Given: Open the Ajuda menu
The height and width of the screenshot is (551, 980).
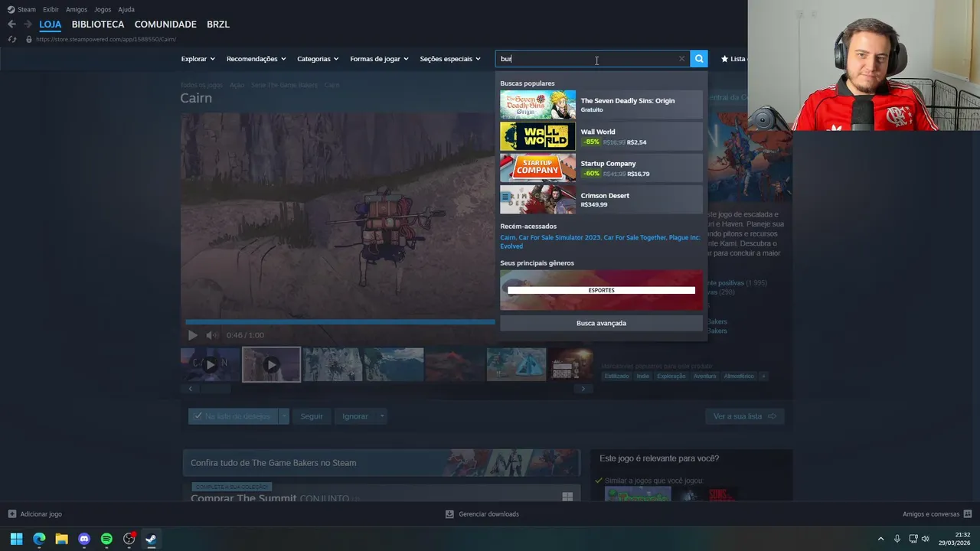Looking at the screenshot, I should [126, 9].
